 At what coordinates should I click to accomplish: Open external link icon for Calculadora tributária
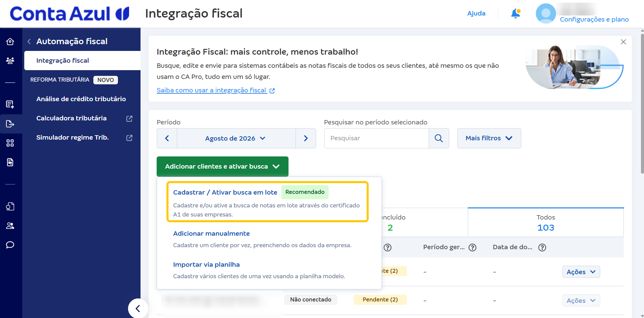click(x=129, y=119)
